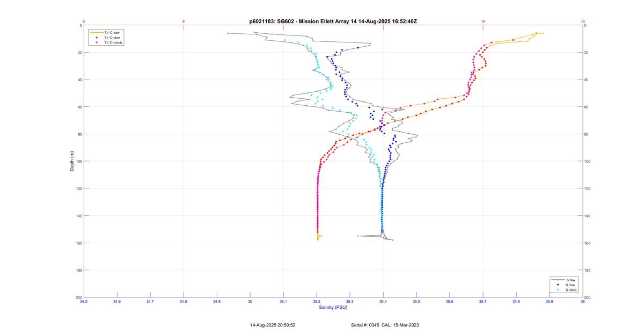Image resolution: width=644 pixels, height=334 pixels.
Task: Click the 35.5 salinity tick label
Action: [x=416, y=302]
